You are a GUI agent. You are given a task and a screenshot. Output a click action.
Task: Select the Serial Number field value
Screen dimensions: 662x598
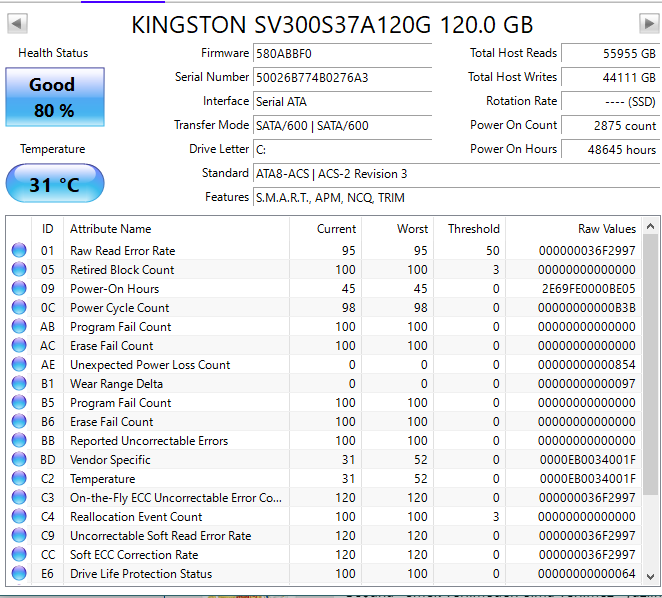342,78
